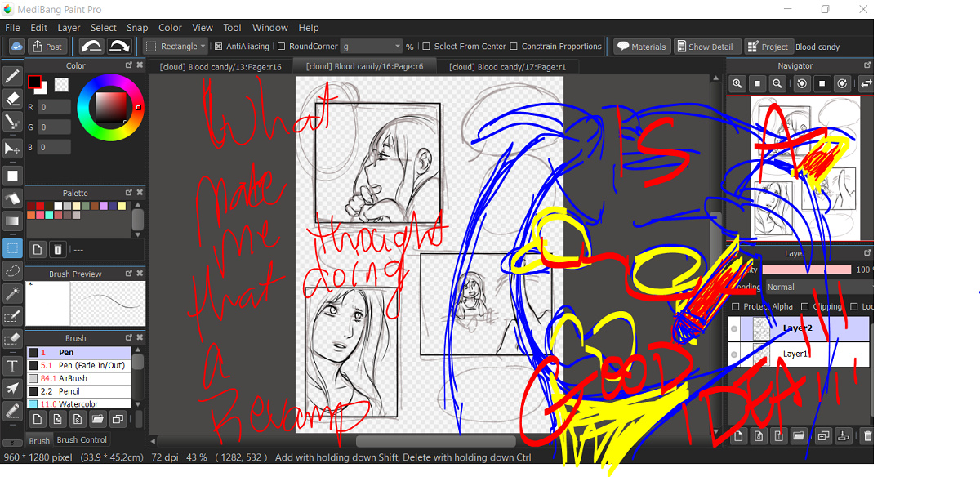Select the Lasso tool

12,270
